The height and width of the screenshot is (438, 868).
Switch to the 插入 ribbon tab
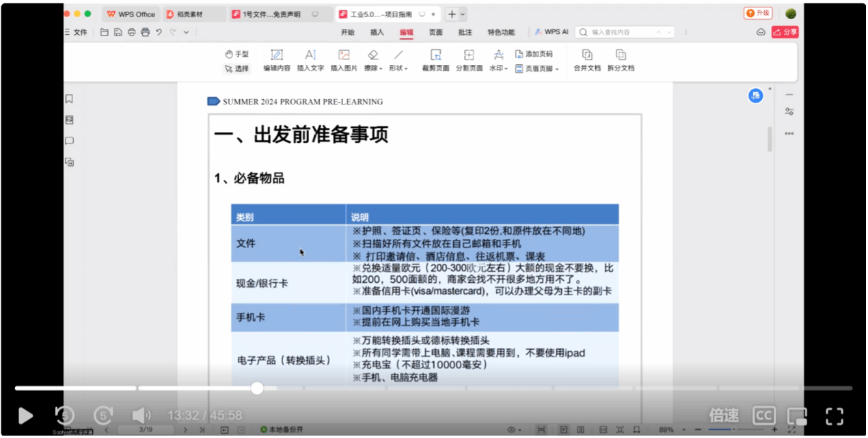point(377,32)
